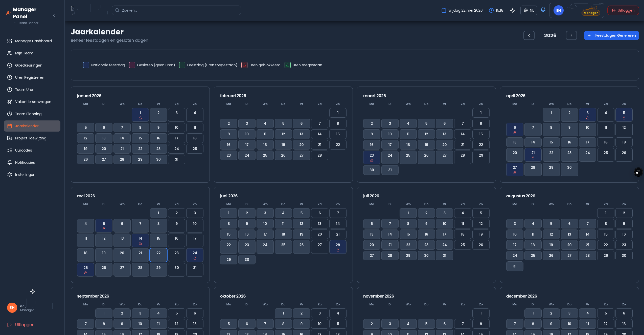Click the lock icon on 5 mei 2026
This screenshot has width=644, height=335.
[x=104, y=229]
